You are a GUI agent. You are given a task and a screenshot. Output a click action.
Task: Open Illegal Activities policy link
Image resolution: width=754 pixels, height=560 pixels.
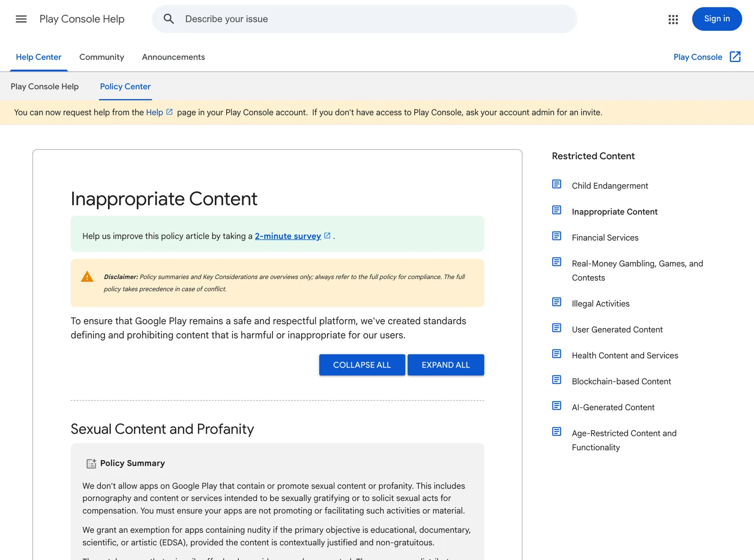600,304
